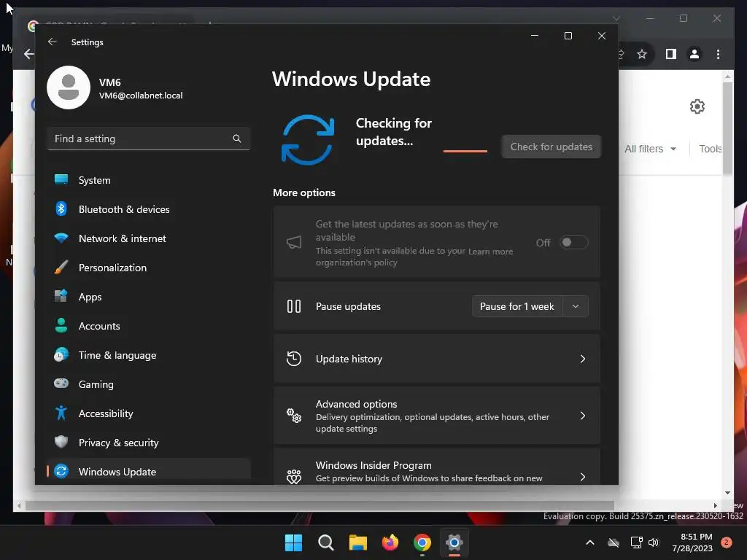
Task: Open Apps settings
Action: click(x=149, y=297)
